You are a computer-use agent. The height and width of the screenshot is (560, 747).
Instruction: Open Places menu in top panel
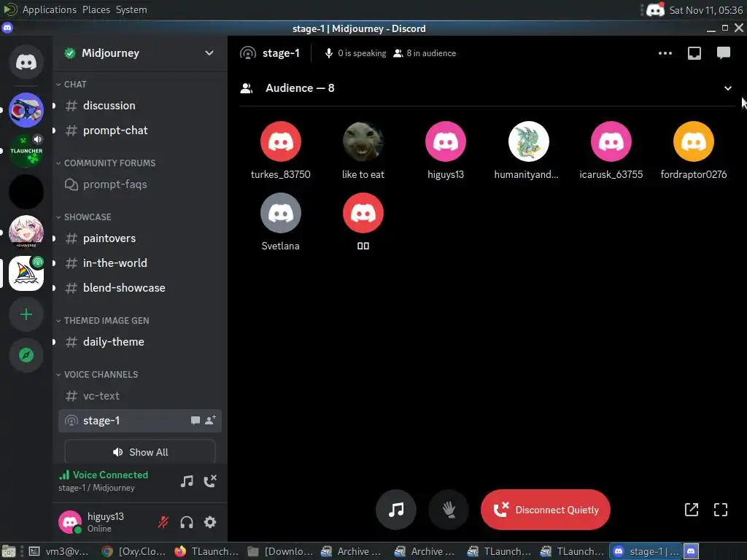[96, 9]
